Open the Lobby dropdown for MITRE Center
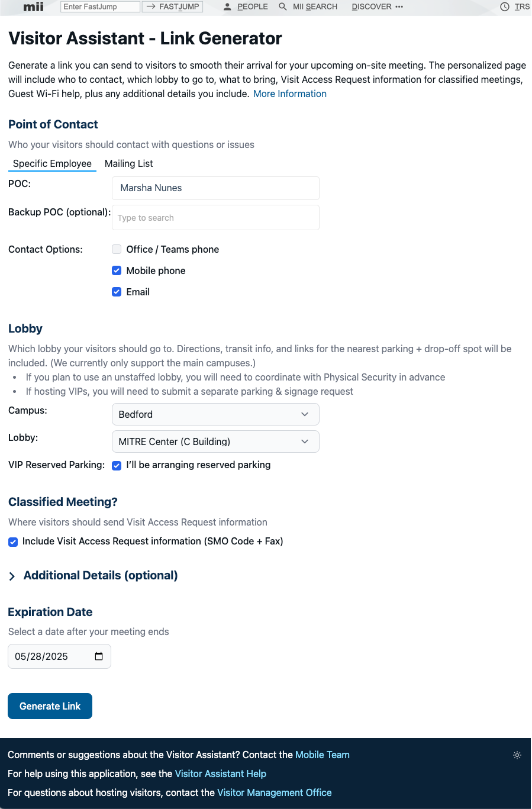Viewport: 532px width, 809px height. point(215,441)
